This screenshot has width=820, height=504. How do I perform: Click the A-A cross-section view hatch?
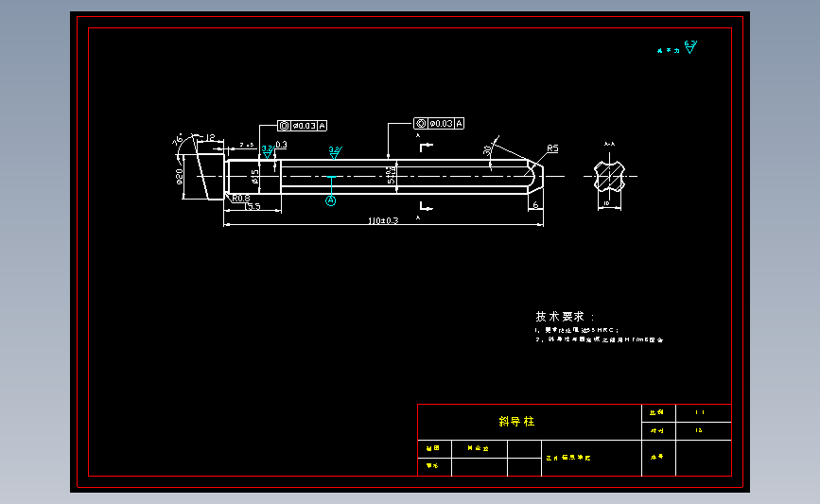coord(609,177)
